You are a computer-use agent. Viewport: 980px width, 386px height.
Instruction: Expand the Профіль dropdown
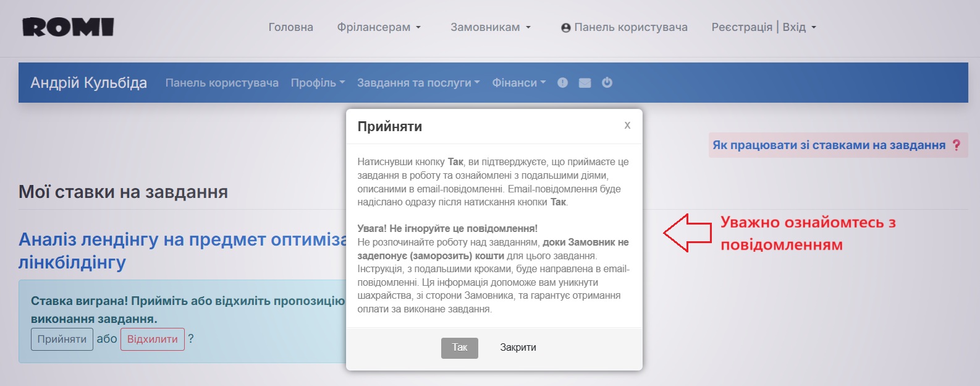click(x=318, y=83)
